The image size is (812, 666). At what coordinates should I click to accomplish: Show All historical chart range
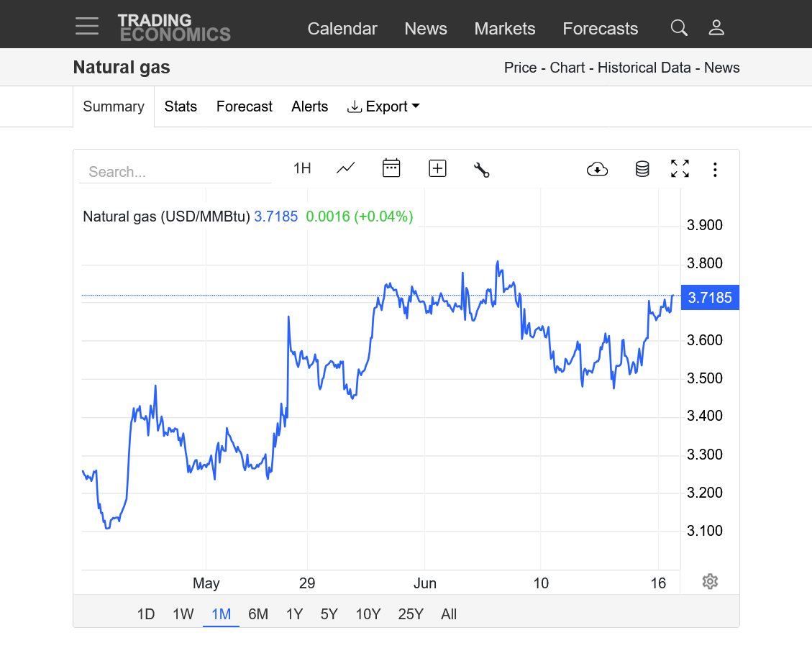[x=449, y=614]
